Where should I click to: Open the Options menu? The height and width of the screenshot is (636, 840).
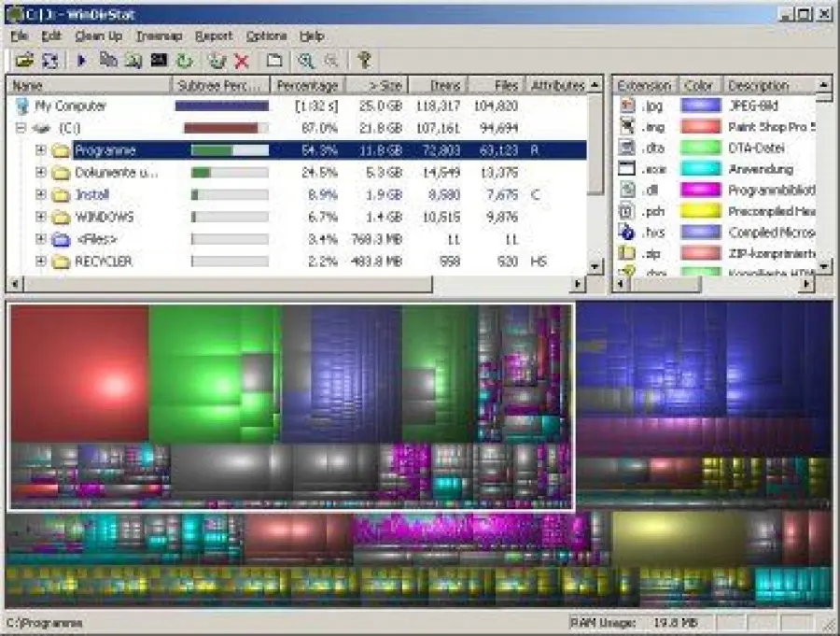point(267,35)
